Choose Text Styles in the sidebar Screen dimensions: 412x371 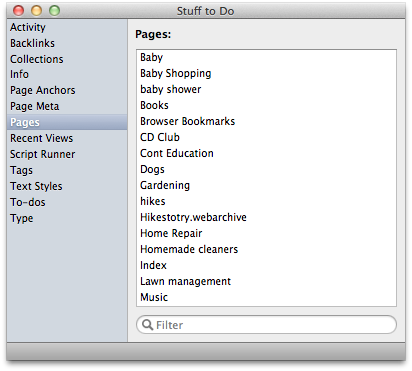(x=67, y=186)
